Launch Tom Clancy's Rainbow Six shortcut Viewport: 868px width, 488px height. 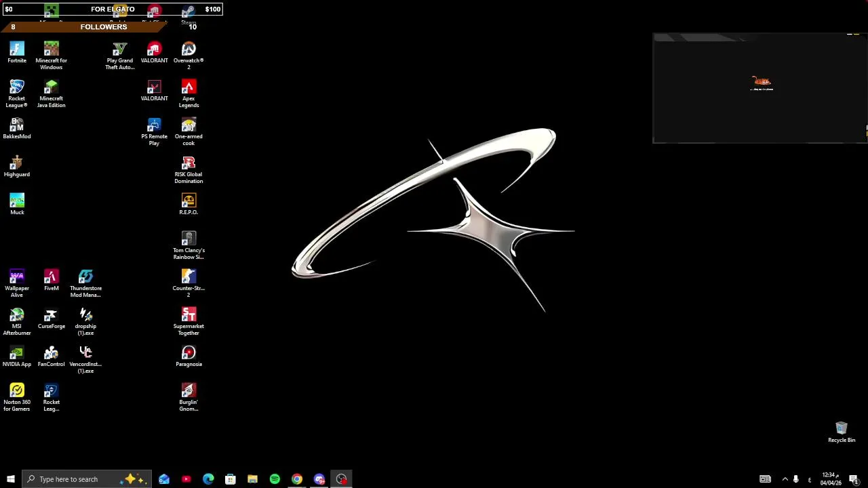(x=189, y=245)
